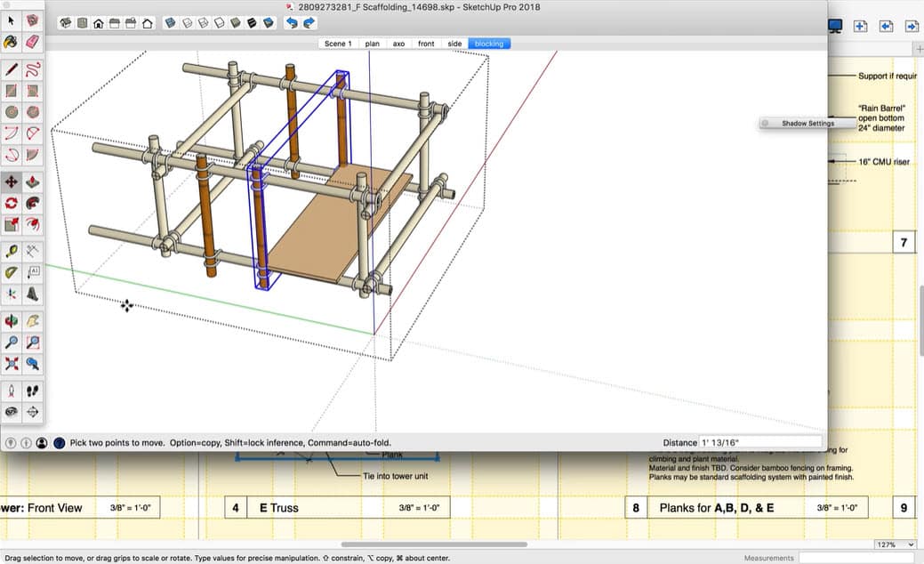Click the blue redo arrow
Viewport: 924px width, 564px height.
click(x=309, y=23)
